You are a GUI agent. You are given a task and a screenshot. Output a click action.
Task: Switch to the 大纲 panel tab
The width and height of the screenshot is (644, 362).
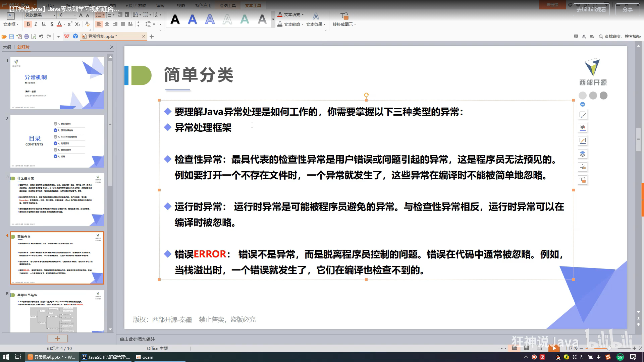point(7,47)
